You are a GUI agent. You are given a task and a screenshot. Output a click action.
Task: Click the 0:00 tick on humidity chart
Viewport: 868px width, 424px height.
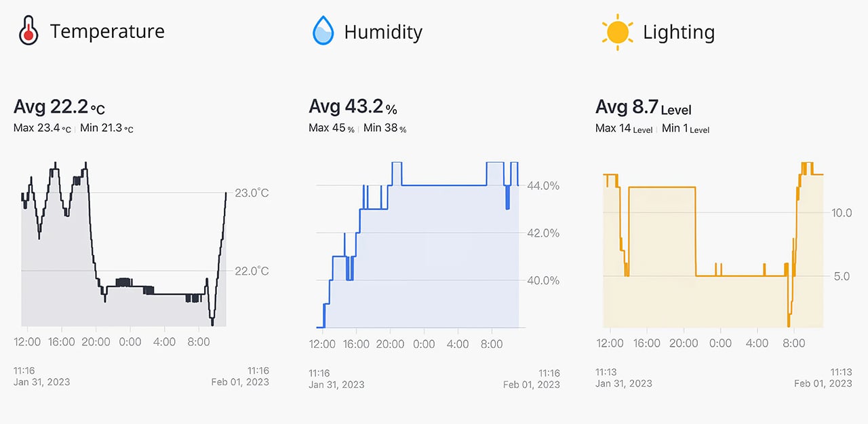pyautogui.click(x=424, y=345)
